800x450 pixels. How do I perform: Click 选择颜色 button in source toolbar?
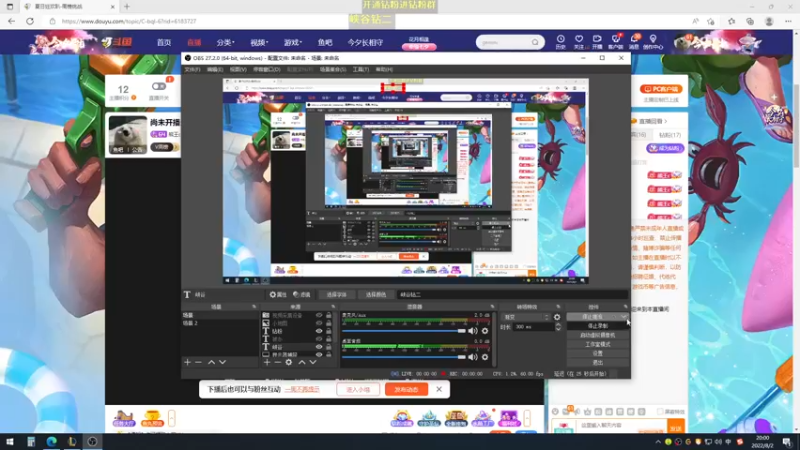[376, 294]
